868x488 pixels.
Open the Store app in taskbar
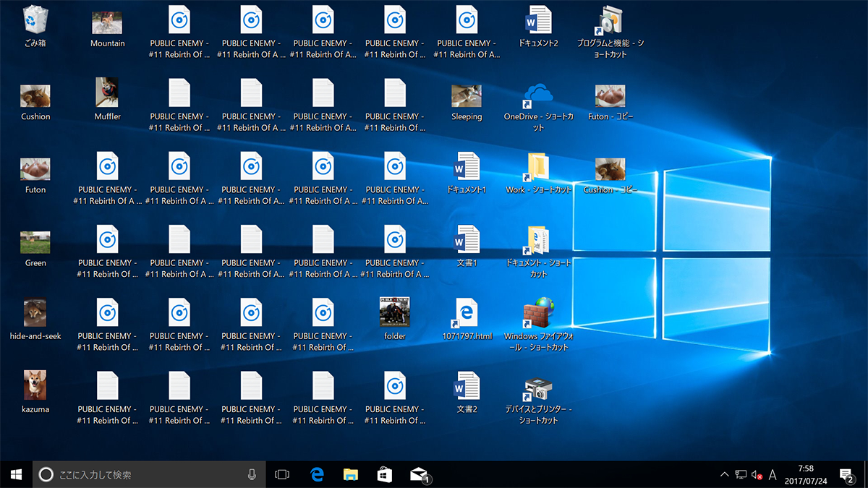coord(385,474)
